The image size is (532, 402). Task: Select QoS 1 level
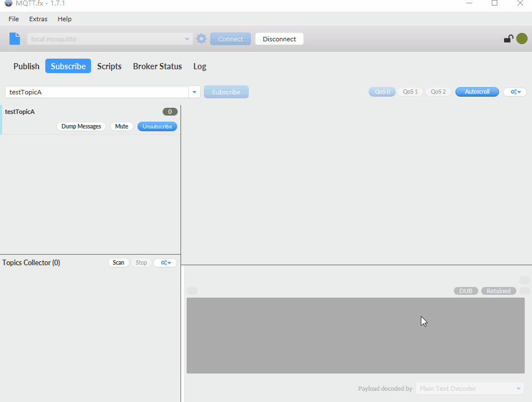coord(410,92)
